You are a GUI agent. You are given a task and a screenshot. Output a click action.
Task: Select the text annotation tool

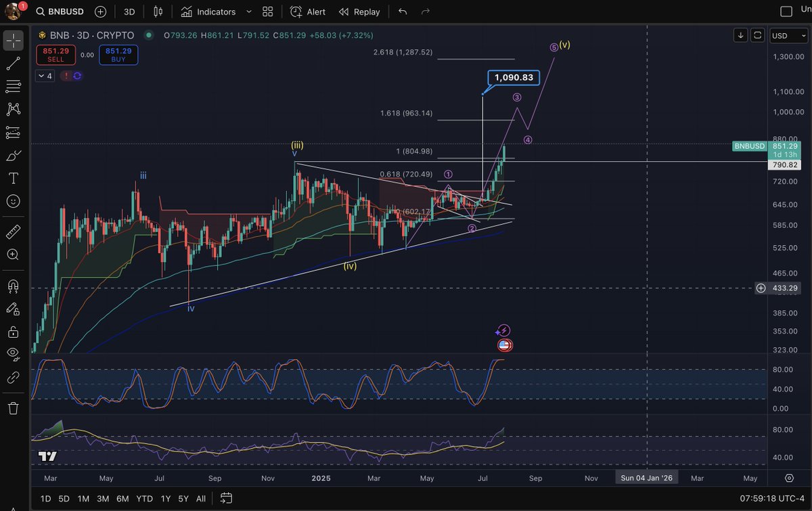pyautogui.click(x=13, y=178)
